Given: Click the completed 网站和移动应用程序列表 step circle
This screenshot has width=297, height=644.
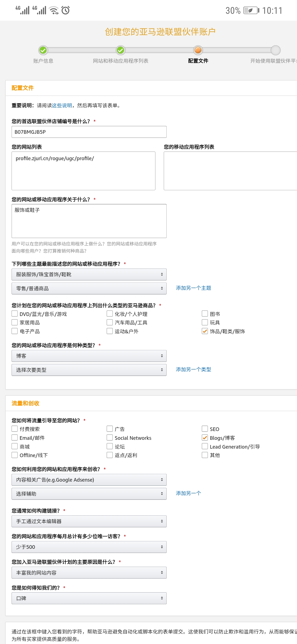Looking at the screenshot, I should pos(120,50).
